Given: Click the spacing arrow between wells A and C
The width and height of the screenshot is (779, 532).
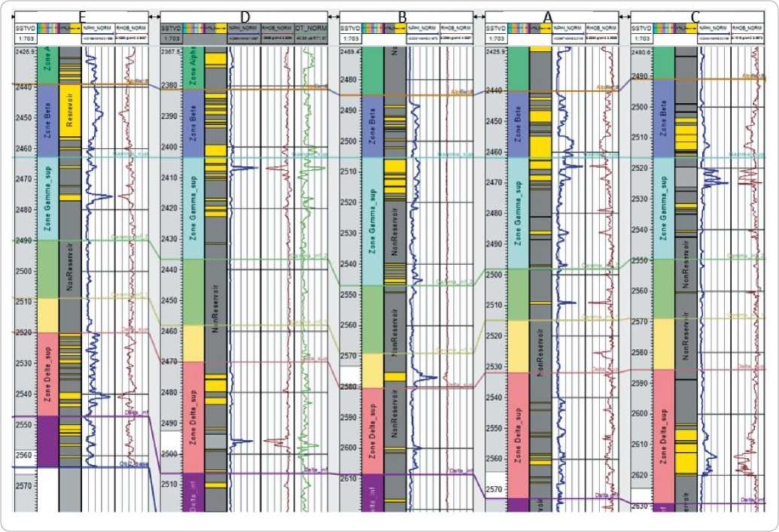Looking at the screenshot, I should click(x=625, y=17).
